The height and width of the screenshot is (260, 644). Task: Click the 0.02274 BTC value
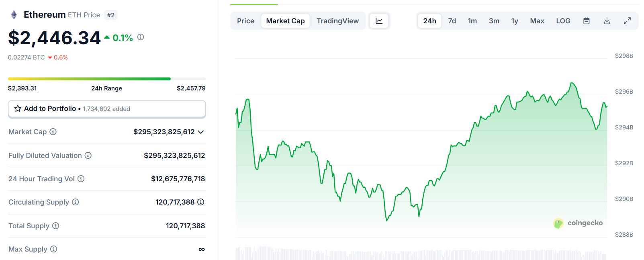(x=27, y=57)
